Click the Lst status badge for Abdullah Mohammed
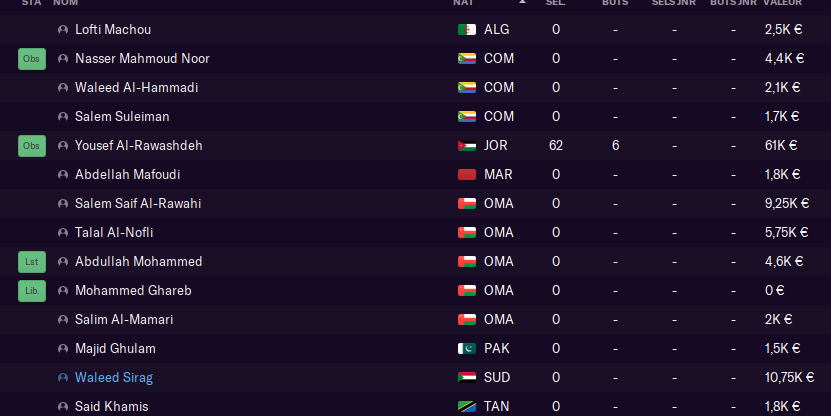Screen dimensions: 831x416 pos(32,262)
